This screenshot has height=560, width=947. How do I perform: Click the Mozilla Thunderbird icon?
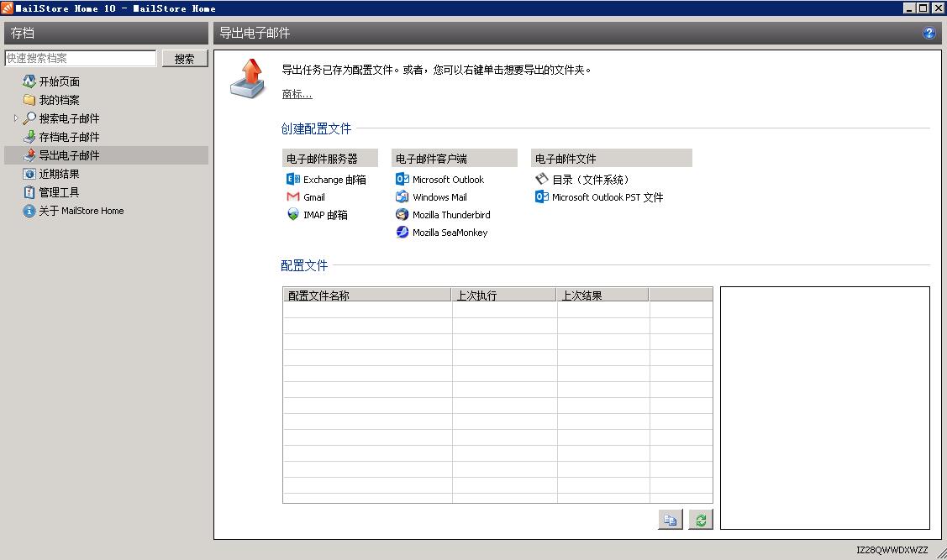point(402,214)
